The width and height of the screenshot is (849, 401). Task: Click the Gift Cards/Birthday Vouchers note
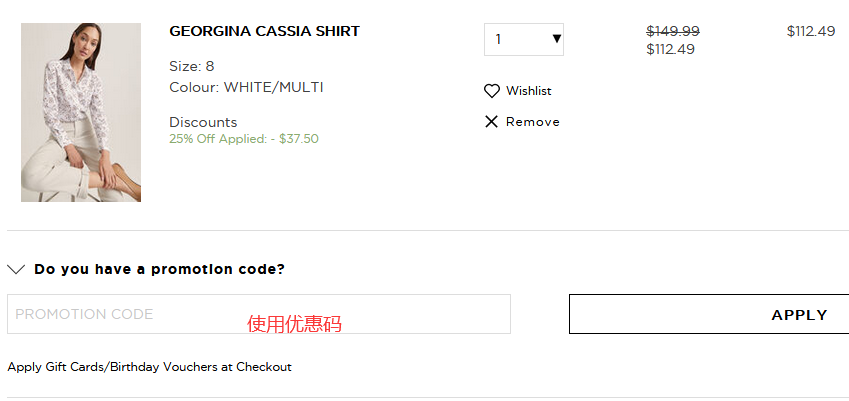(149, 367)
